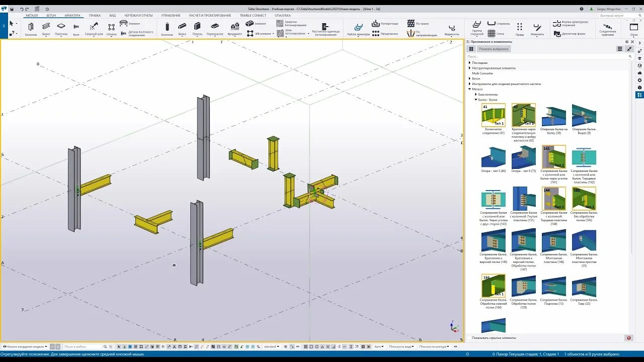Open the Фундамент foundation tool

coord(235,29)
